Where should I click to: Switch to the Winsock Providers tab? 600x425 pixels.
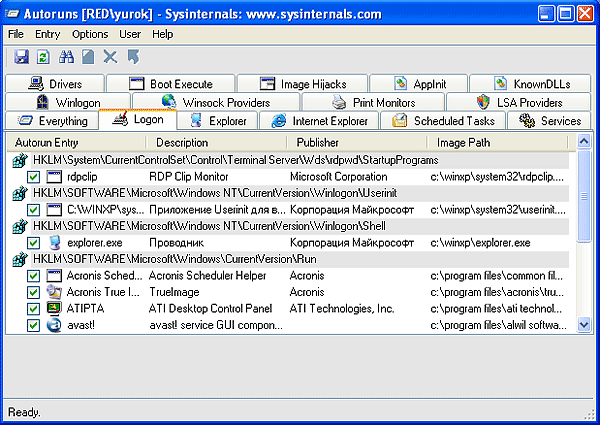[x=216, y=103]
